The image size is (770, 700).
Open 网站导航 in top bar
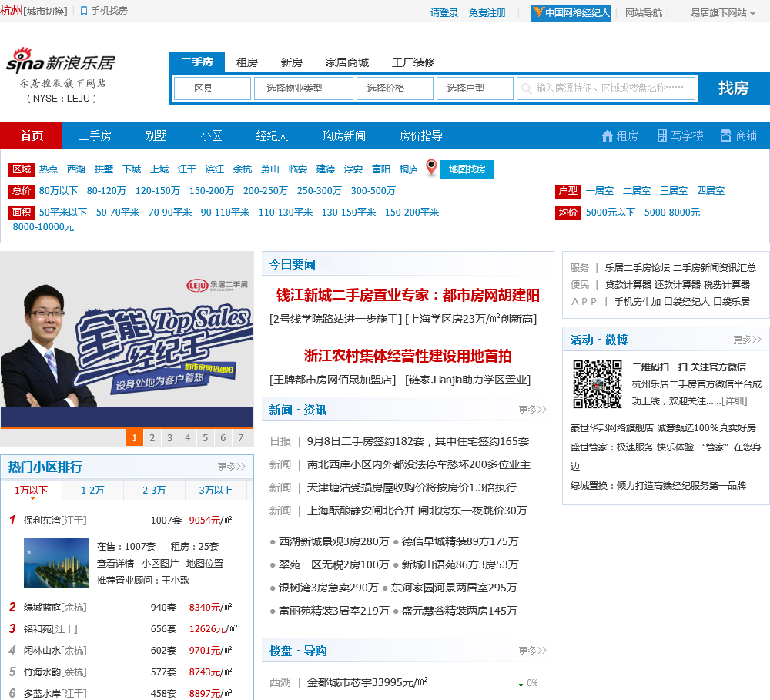point(643,13)
